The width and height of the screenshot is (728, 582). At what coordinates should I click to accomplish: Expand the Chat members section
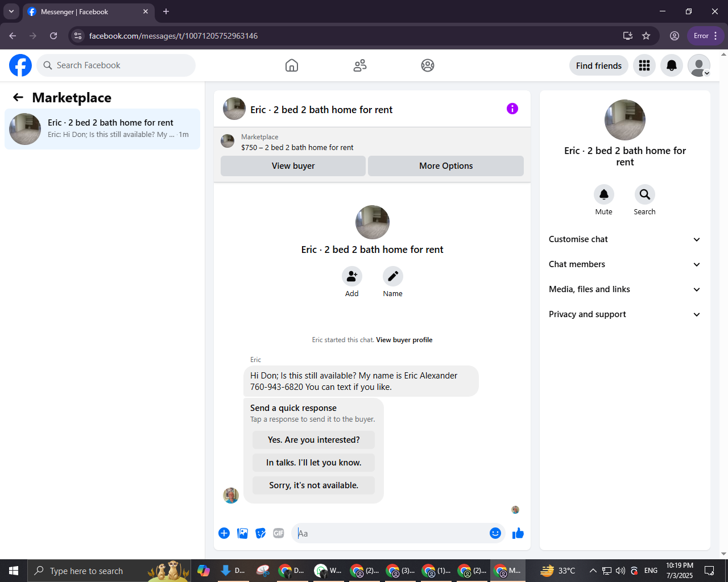tap(625, 264)
